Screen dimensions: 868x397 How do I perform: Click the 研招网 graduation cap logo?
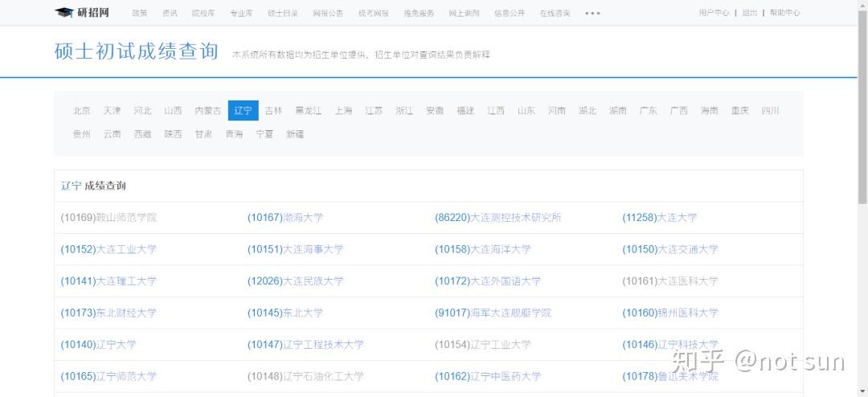(x=82, y=13)
